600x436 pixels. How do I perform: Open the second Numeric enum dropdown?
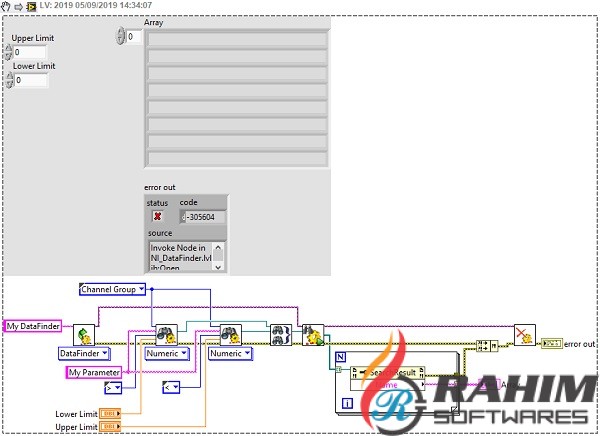click(x=248, y=353)
